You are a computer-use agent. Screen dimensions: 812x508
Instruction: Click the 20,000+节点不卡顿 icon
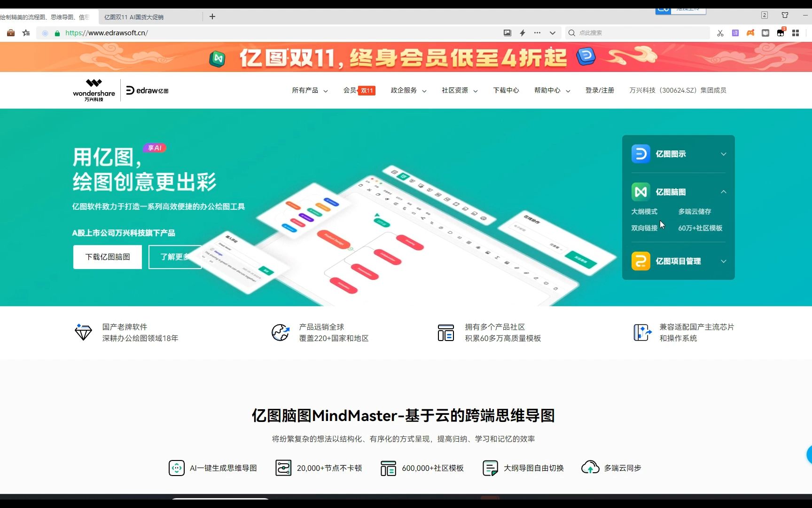[x=283, y=468]
